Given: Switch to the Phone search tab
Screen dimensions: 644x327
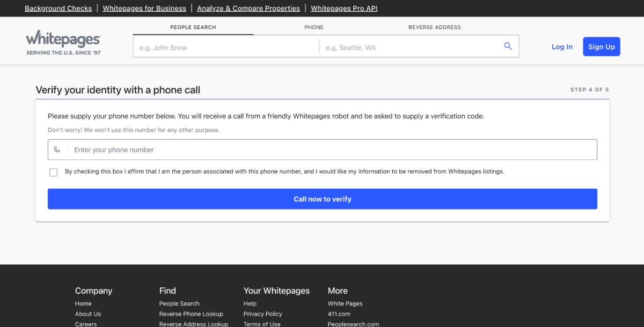Looking at the screenshot, I should tap(314, 27).
